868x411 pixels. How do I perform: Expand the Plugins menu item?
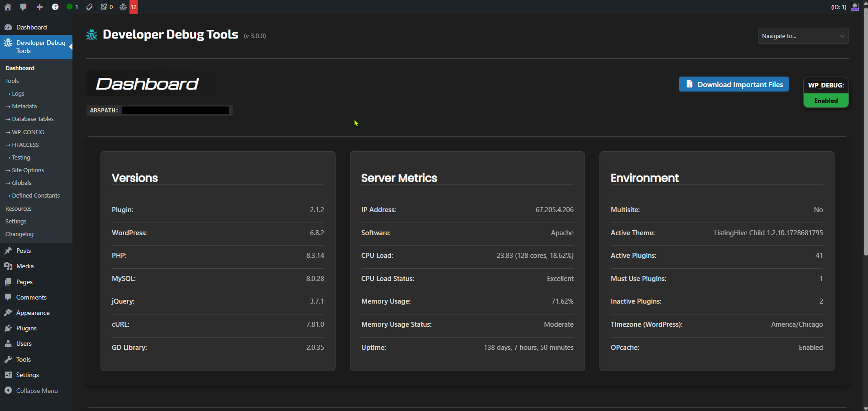point(26,328)
